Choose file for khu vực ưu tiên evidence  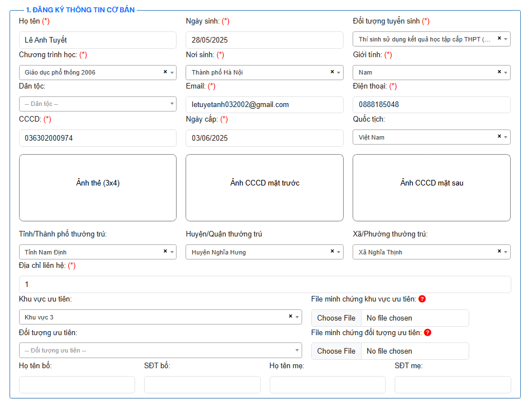[x=336, y=318]
